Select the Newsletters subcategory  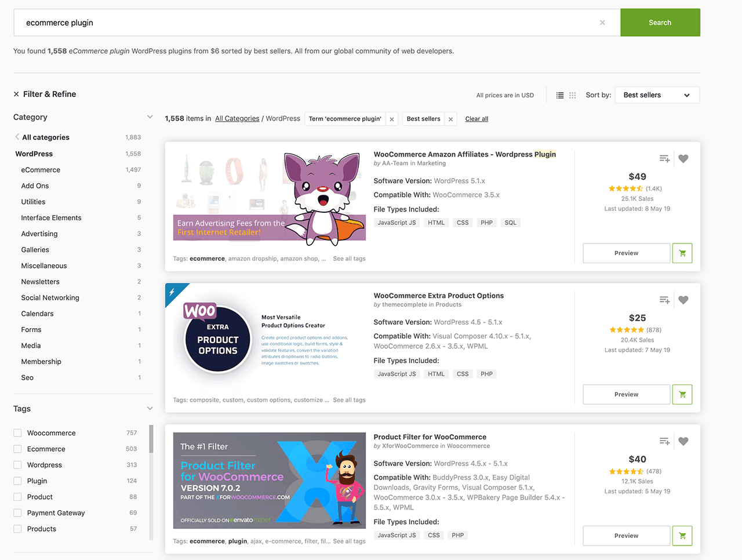pyautogui.click(x=40, y=282)
